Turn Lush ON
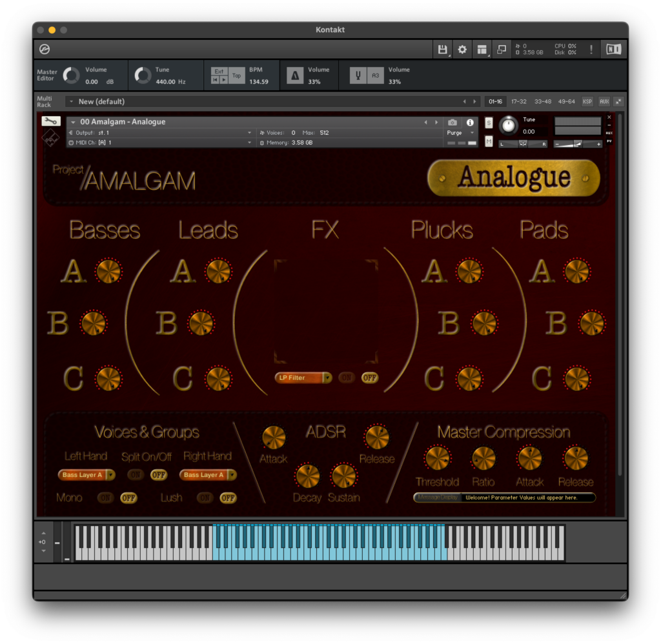This screenshot has height=644, width=661. point(205,498)
